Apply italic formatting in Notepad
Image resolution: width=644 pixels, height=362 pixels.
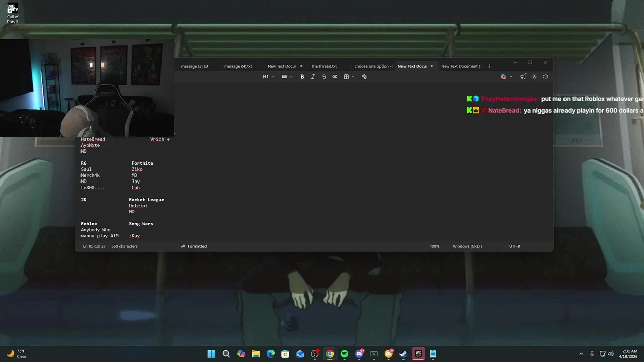(x=313, y=77)
